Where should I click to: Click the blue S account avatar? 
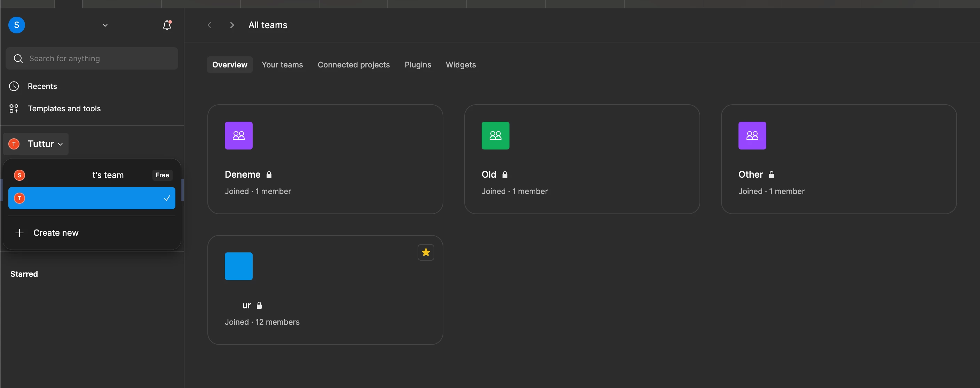[17, 25]
